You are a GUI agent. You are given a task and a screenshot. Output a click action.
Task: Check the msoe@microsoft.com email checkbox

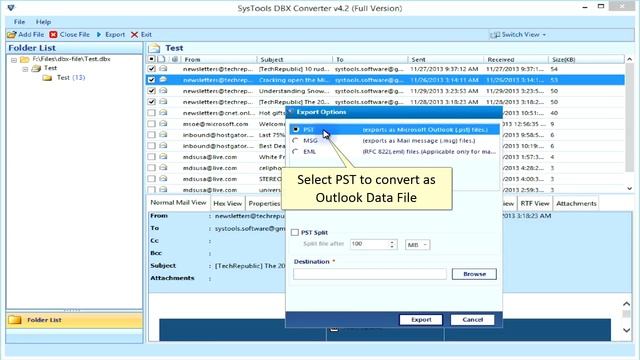[151, 124]
